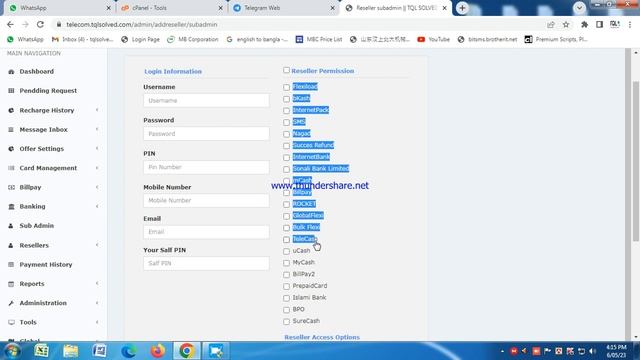Click the Card Management icon

click(x=11, y=168)
